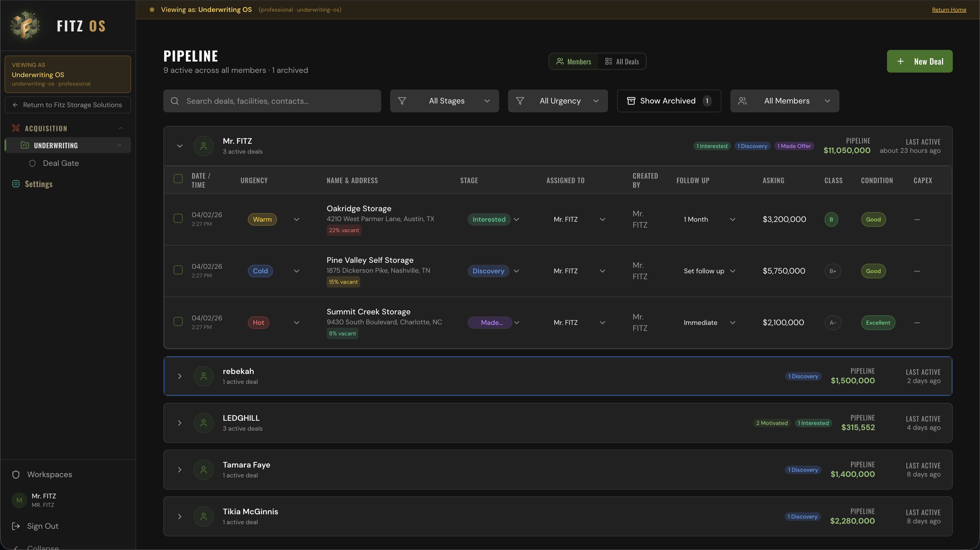Image resolution: width=980 pixels, height=550 pixels.
Task: Click rebekah's avatar icon
Action: pos(204,376)
